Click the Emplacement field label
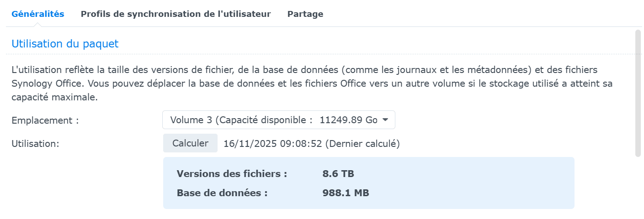 click(45, 120)
